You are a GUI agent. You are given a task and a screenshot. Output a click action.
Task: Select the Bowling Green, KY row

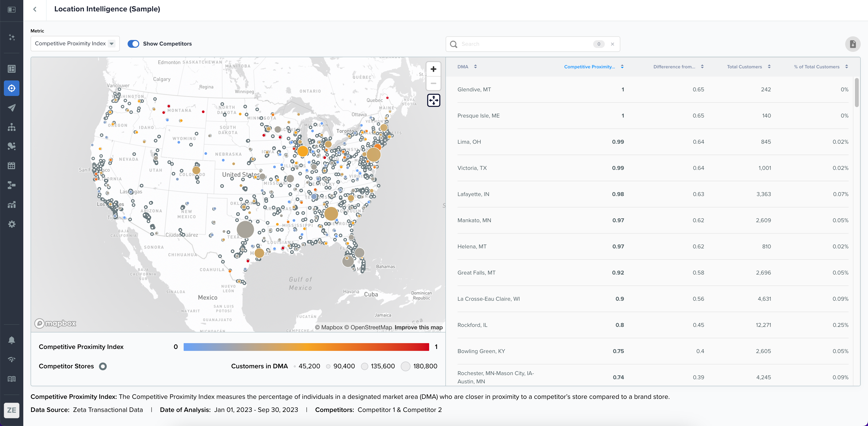coord(653,351)
